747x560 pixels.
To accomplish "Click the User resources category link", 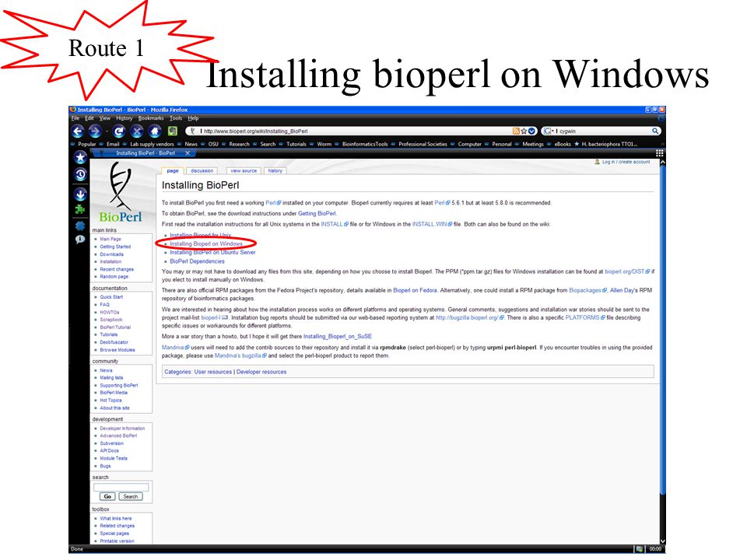I will tap(212, 372).
